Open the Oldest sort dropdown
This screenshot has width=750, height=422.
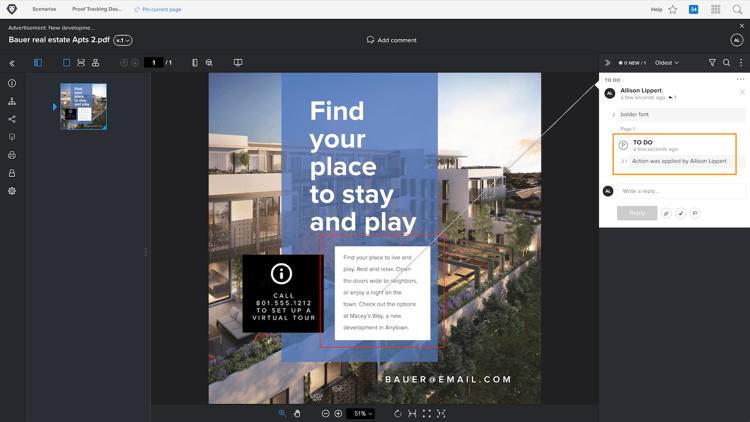pos(667,63)
